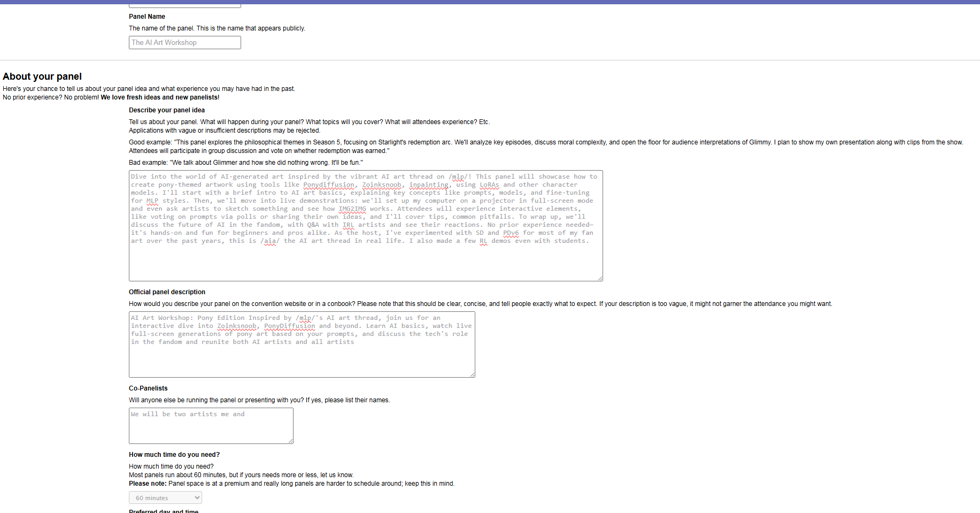
Task: Select the Co-Panelists text box
Action: 211,426
